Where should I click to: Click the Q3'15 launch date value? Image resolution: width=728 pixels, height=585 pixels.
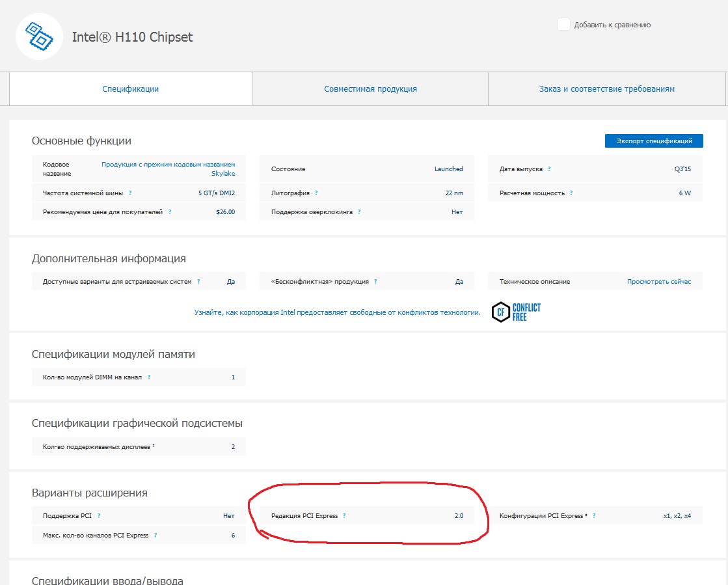click(x=682, y=169)
